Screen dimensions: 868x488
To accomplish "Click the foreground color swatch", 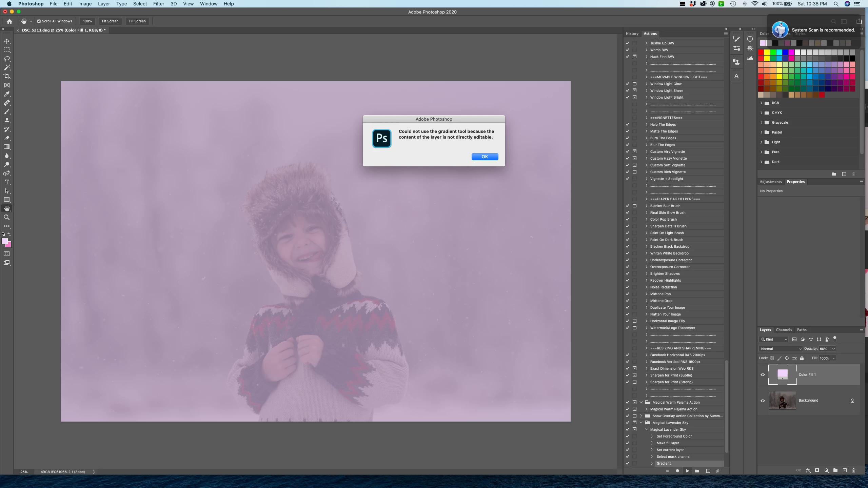I will point(4,241).
